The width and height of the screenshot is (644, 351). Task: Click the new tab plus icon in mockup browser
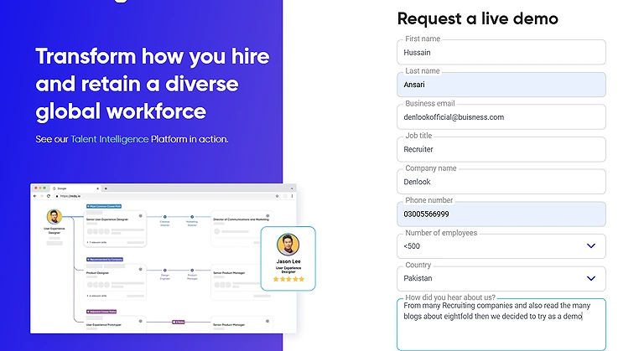coord(106,188)
